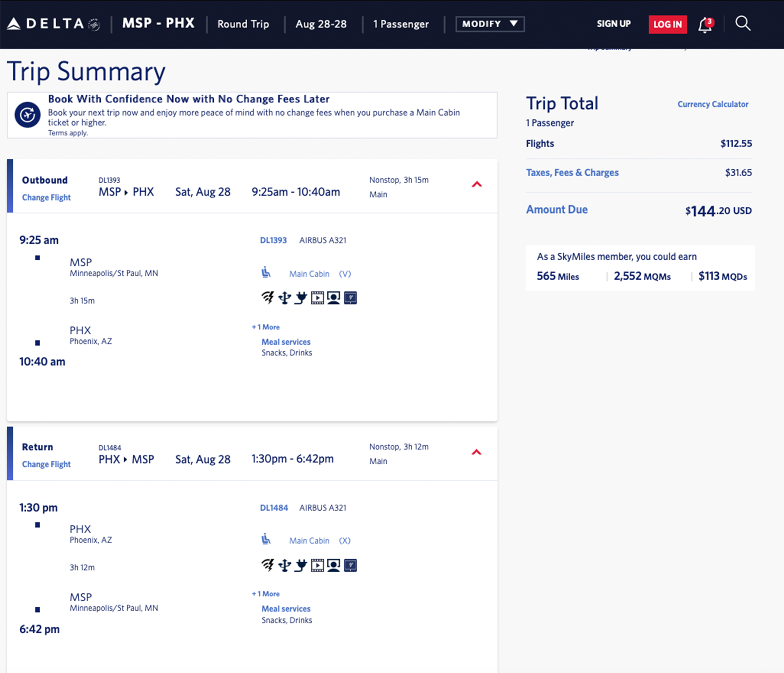Screen dimensions: 784x673
Task: Open the Currency Calculator link
Action: point(713,104)
